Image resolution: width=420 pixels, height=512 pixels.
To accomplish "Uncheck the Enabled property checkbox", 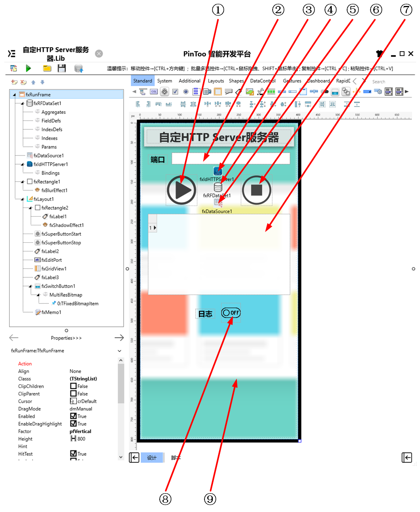I will coord(73,416).
